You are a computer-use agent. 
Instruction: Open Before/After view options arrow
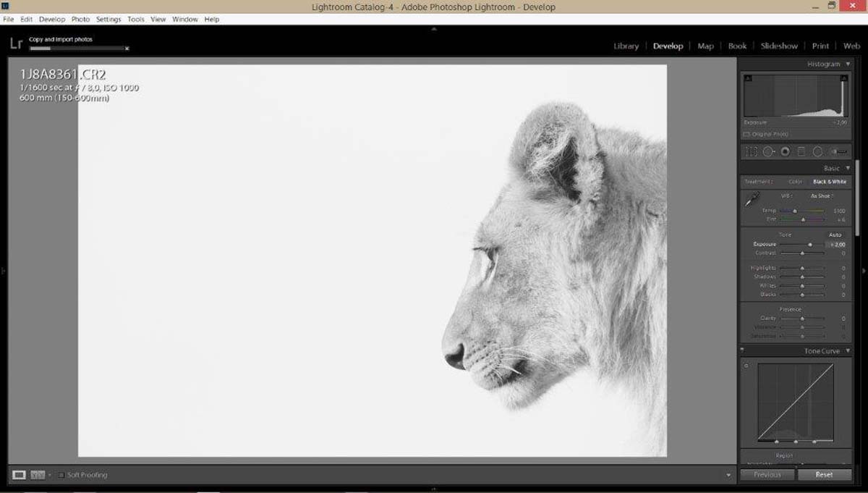coord(50,475)
